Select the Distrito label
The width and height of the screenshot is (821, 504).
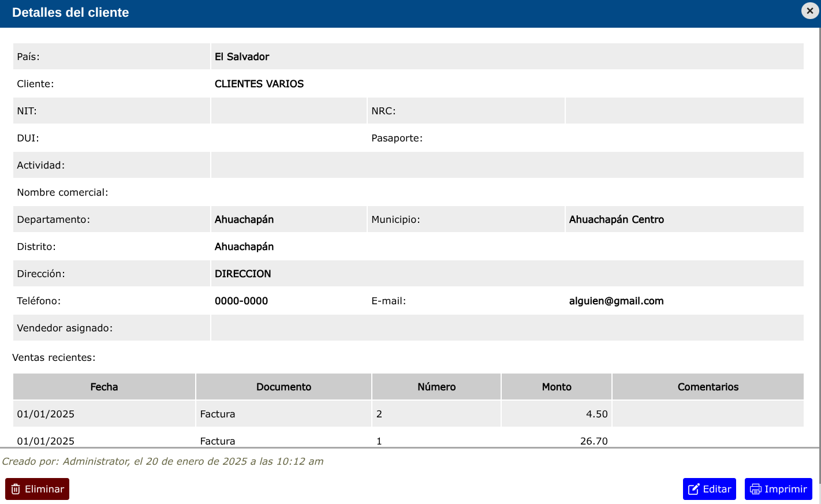tap(36, 247)
